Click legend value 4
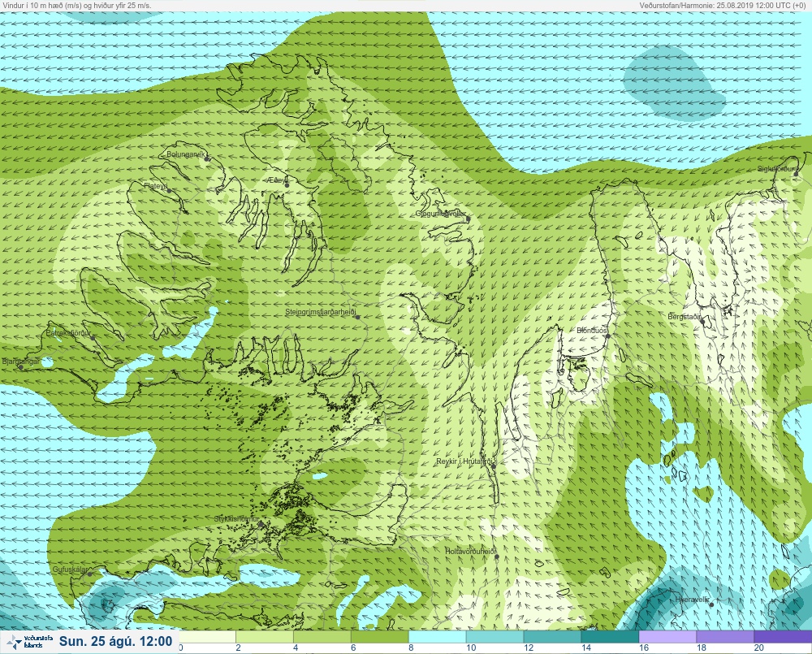Image resolution: width=812 pixels, height=654 pixels. coord(296,648)
